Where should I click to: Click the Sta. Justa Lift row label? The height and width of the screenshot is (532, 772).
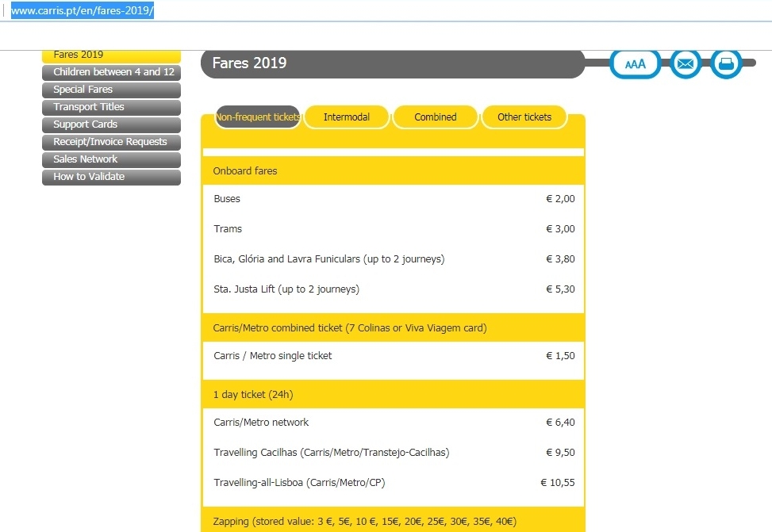(286, 289)
